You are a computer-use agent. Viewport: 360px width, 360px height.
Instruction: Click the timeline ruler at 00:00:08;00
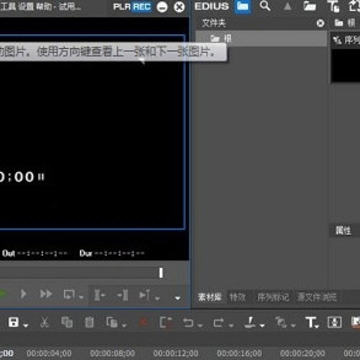[112, 353]
